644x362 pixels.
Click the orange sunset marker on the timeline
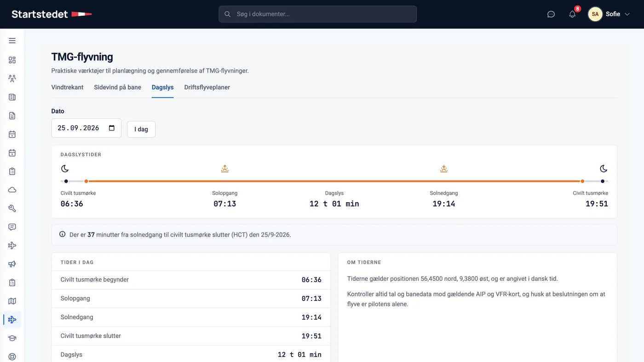pyautogui.click(x=582, y=181)
